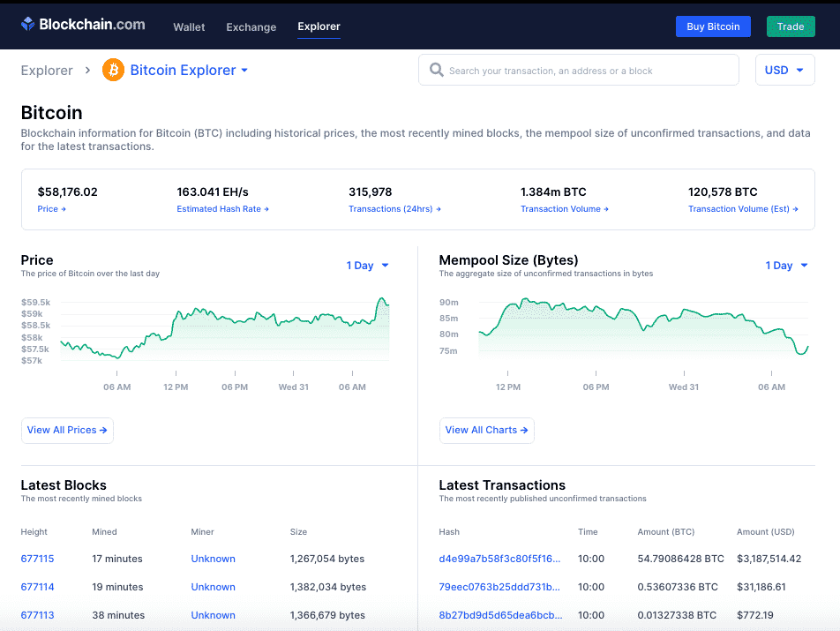The image size is (840, 631).
Task: Click the $58,176.02 price value
Action: [67, 192]
